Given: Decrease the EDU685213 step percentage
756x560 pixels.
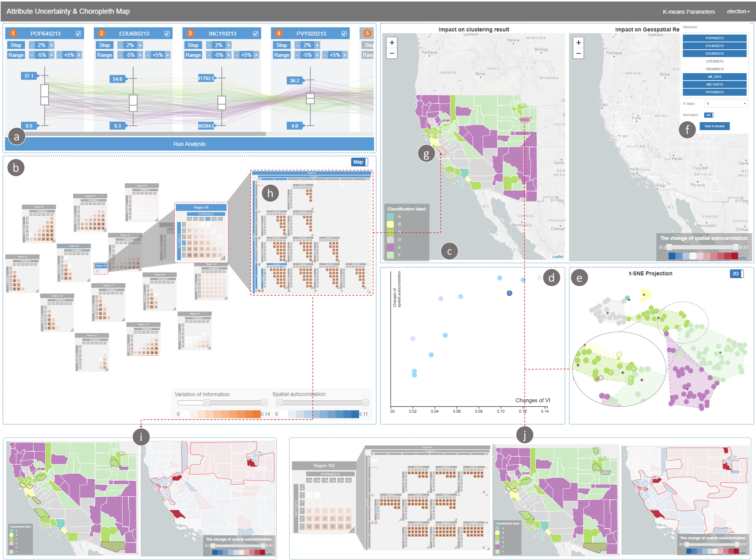Looking at the screenshot, I should tap(120, 45).
